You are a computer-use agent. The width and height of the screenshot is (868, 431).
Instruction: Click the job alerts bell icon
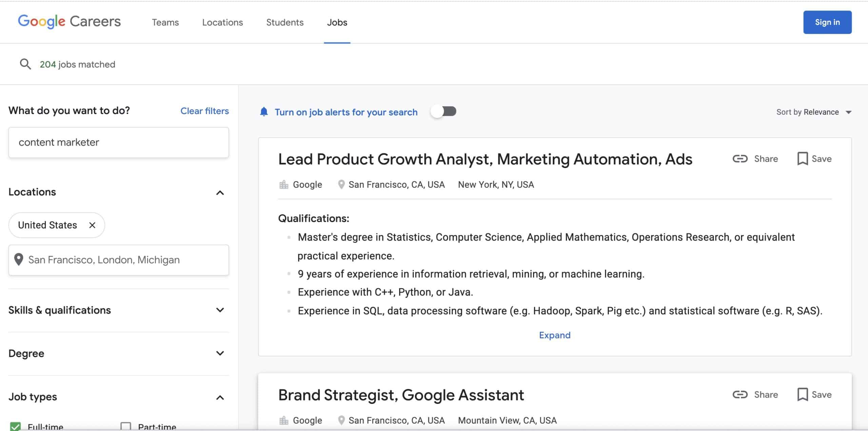pos(264,112)
